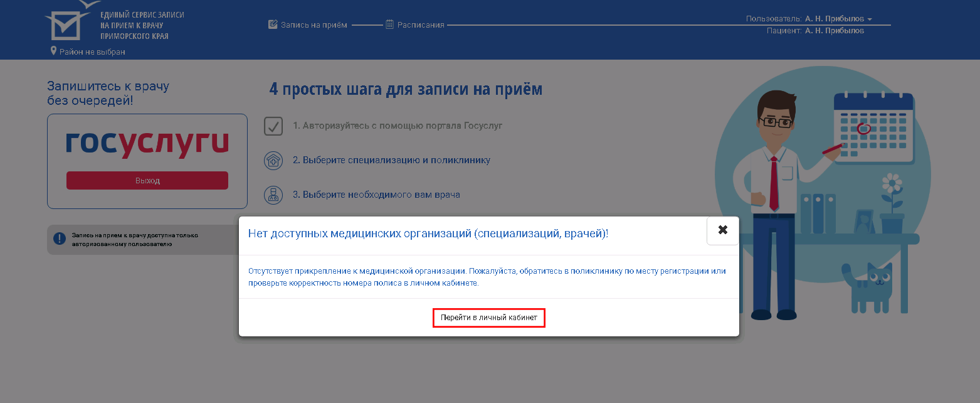Click the location pin icon
The height and width of the screenshot is (403, 980).
click(x=53, y=51)
